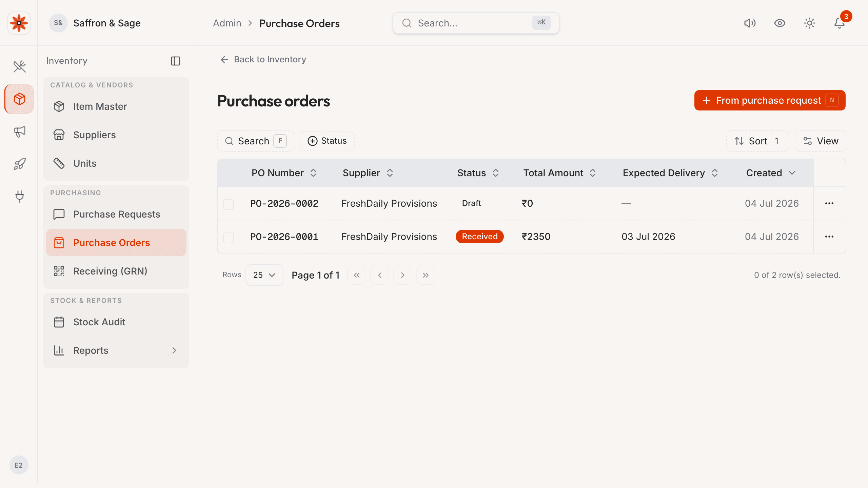This screenshot has width=868, height=488.
Task: Collapse the Inventory sidebar panel
Action: pyautogui.click(x=176, y=61)
